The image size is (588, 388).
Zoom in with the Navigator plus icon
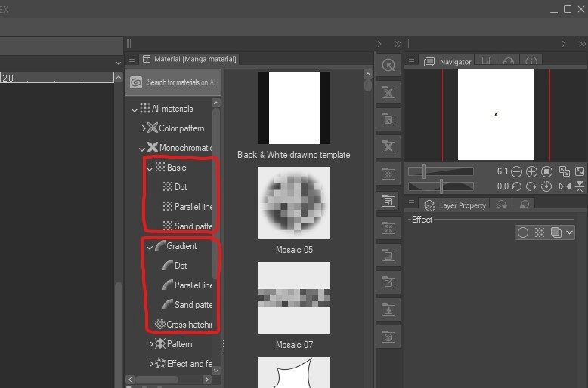click(531, 172)
